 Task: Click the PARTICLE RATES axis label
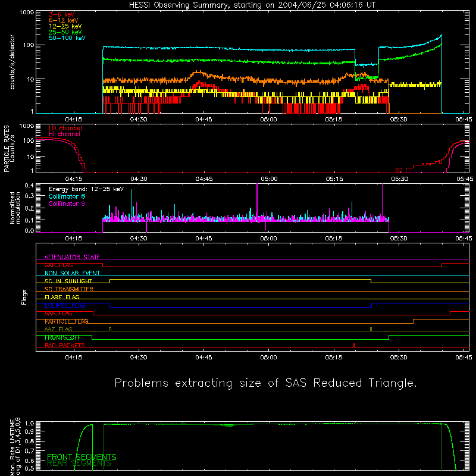click(9, 149)
